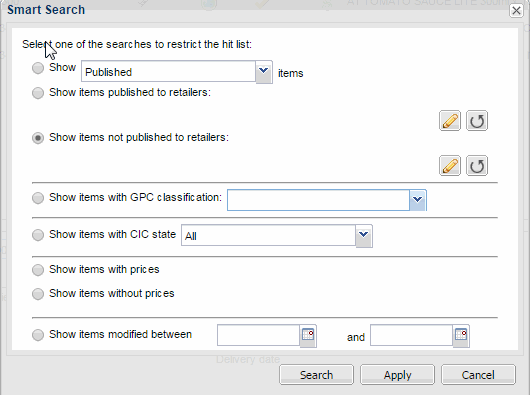Screen dimensions: 530x395
Task: Click the GPC classification combo field
Action: pos(318,200)
